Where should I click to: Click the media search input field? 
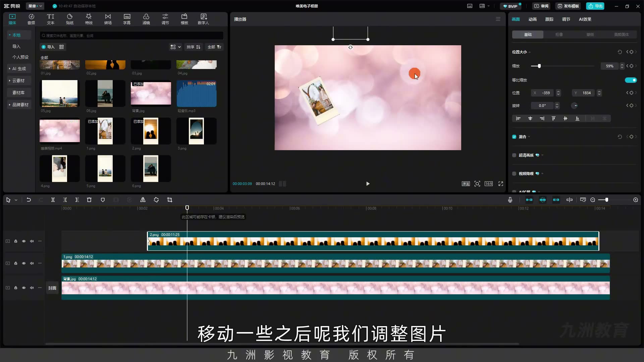click(131, 36)
